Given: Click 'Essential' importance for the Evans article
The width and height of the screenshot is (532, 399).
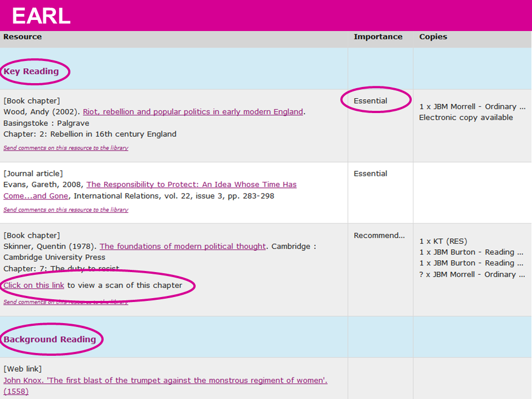Looking at the screenshot, I should 371,174.
